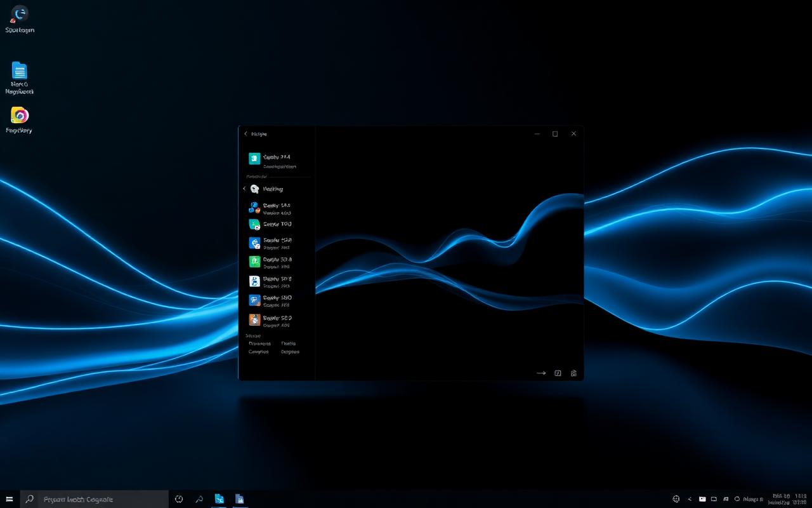Collapse the section with the white head icon
This screenshot has width=812, height=508.
tap(244, 189)
